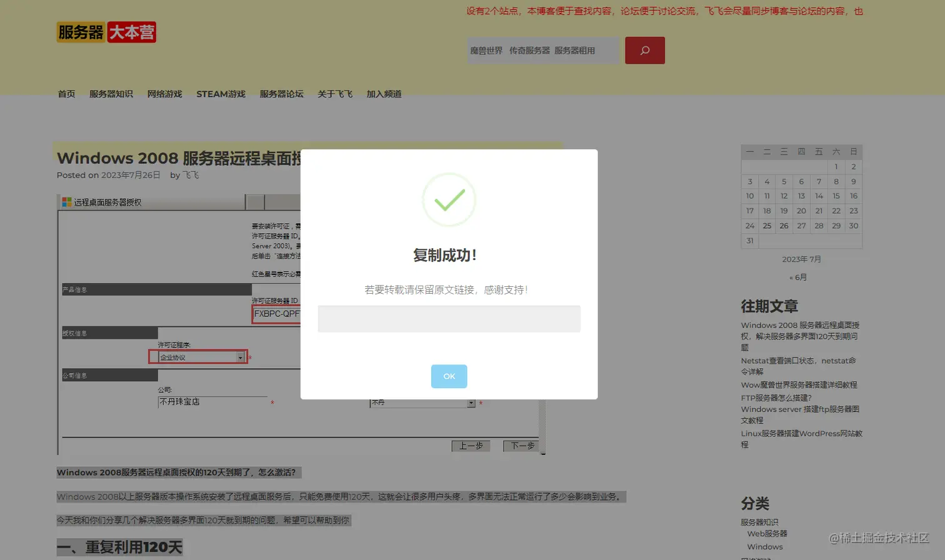This screenshot has height=560, width=945.
Task: Click the 下一步 button in the article image
Action: 522,446
